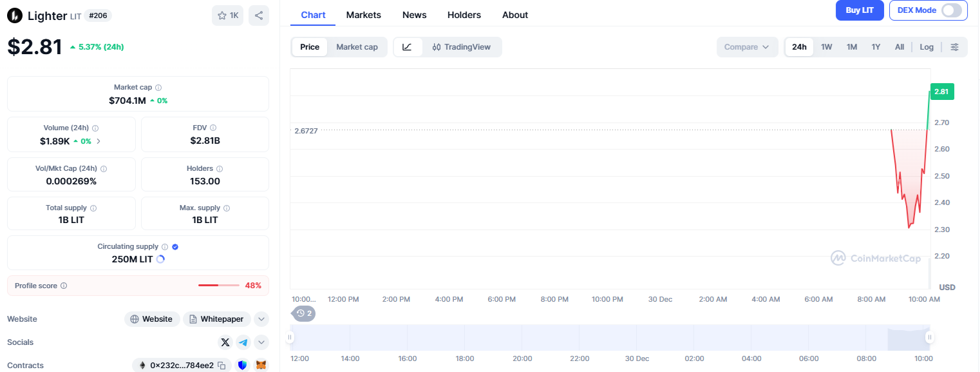Open the X (Twitter) social link
Screen dimensions: 980x372
pos(225,342)
